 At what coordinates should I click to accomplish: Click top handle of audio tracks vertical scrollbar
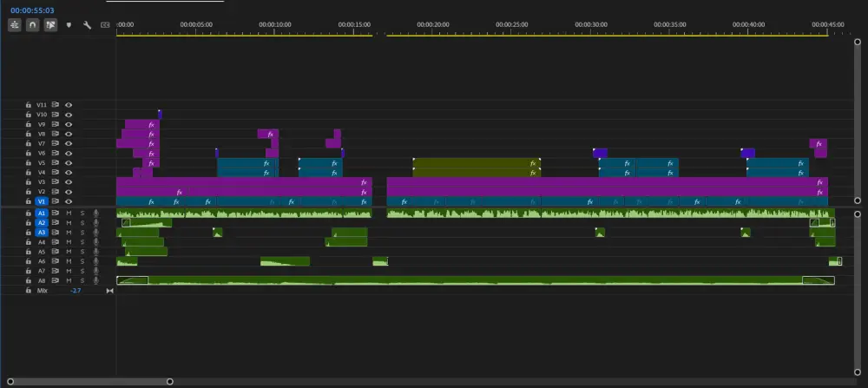(x=858, y=214)
